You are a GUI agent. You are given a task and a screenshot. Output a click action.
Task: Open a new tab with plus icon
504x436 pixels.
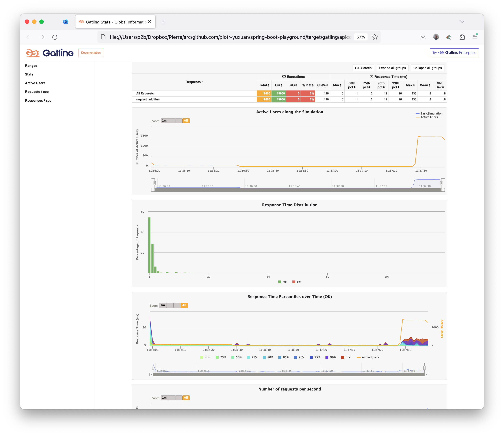coord(163,22)
